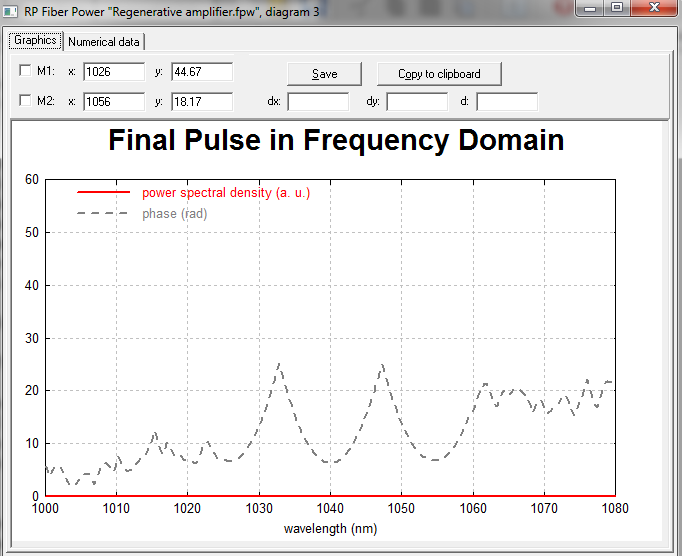Viewport: 682px width, 556px height.
Task: Click the M2 y field showing 18.17
Action: (202, 101)
